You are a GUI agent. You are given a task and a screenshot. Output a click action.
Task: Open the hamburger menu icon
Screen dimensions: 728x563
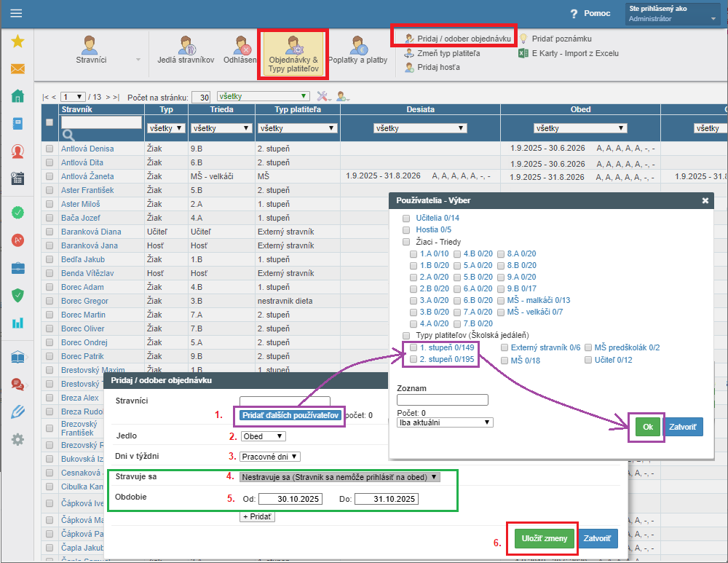click(16, 14)
